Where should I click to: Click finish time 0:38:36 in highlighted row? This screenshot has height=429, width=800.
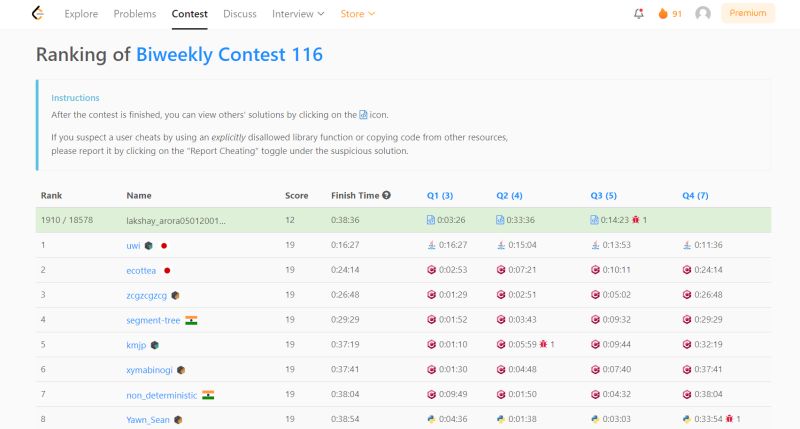pos(345,220)
